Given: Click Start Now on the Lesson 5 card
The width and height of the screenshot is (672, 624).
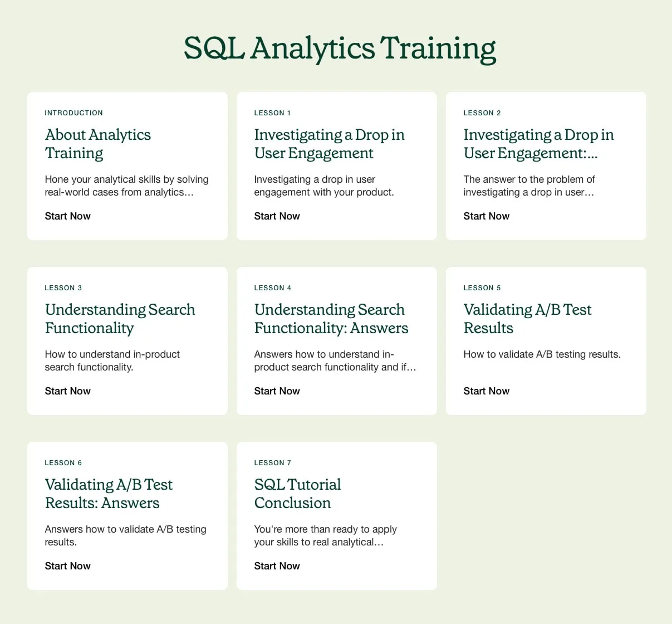Looking at the screenshot, I should pyautogui.click(x=486, y=391).
